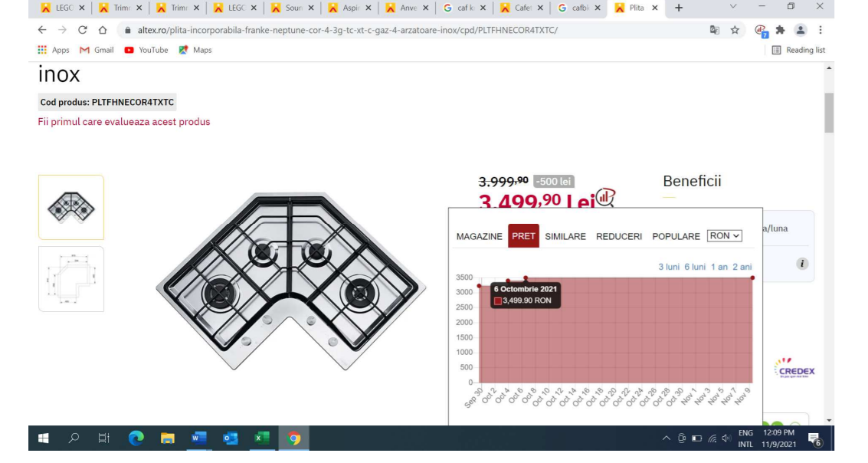Show 6 luni price range

tap(695, 267)
